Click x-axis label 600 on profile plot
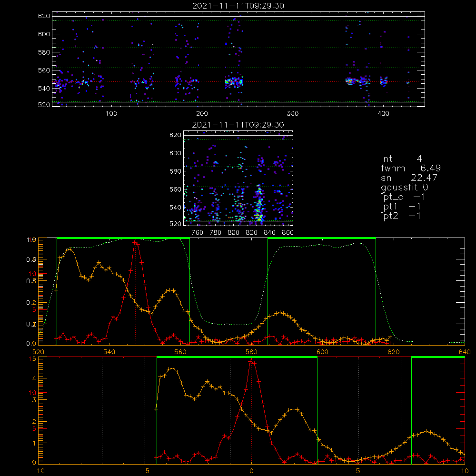This screenshot has height=476, width=476. coord(322,352)
